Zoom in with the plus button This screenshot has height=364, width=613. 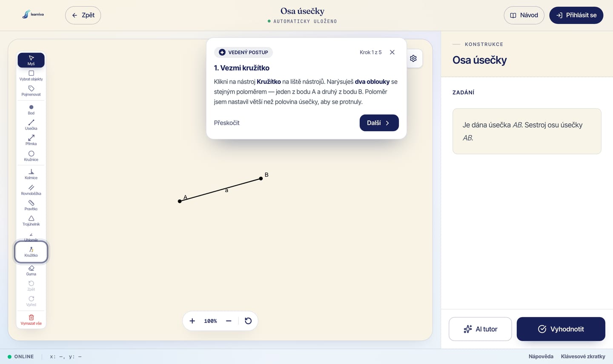tap(192, 321)
